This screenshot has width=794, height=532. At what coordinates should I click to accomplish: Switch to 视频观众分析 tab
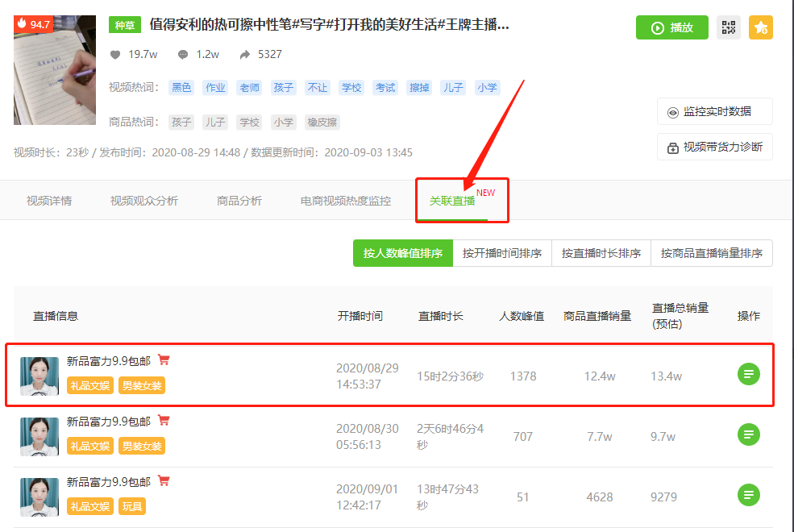pos(143,201)
